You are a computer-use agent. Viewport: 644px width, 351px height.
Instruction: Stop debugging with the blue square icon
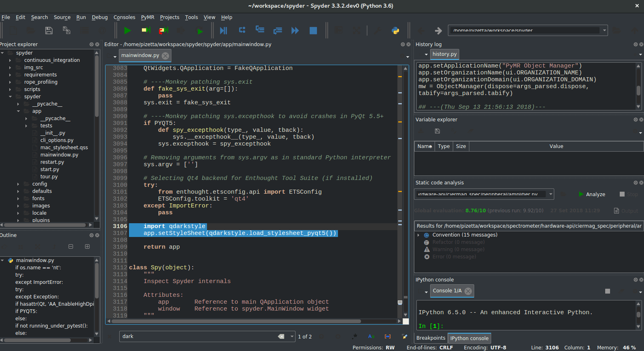(313, 30)
